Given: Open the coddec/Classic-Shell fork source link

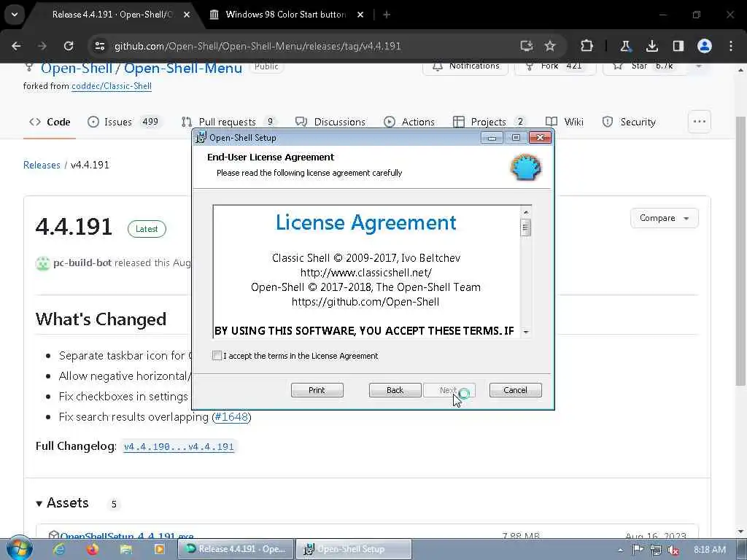Looking at the screenshot, I should pos(112,86).
